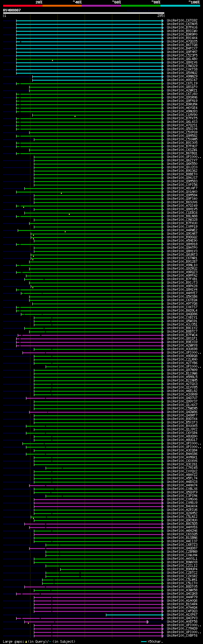The image size is (203, 644).
Task: Click the UniRef100_A3U698 label
Action: pyautogui.click(x=182, y=349)
